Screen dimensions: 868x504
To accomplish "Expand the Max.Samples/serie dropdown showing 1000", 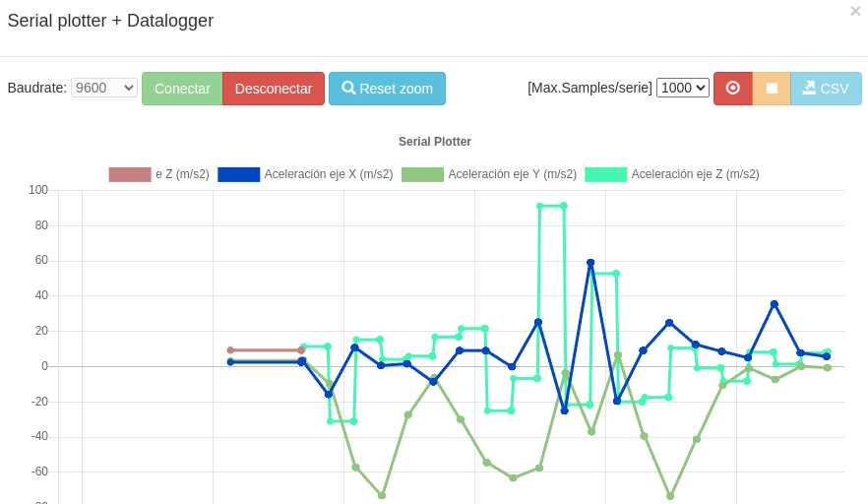I will click(x=683, y=88).
